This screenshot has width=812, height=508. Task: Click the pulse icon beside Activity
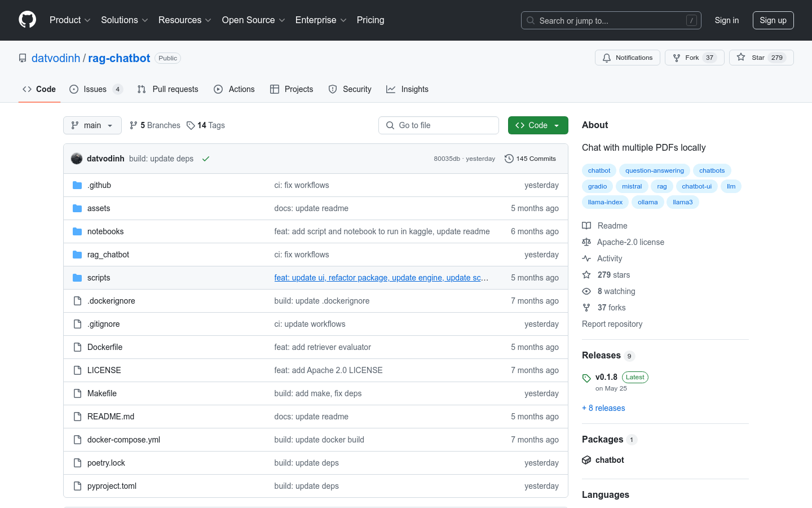586,259
